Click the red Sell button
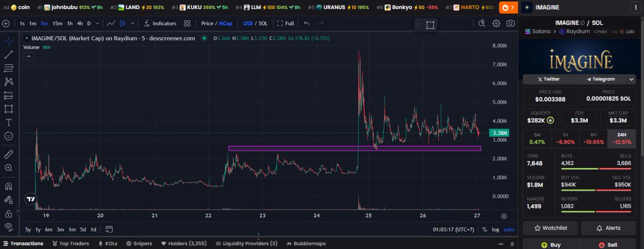This screenshot has height=249, width=644. 609,245
